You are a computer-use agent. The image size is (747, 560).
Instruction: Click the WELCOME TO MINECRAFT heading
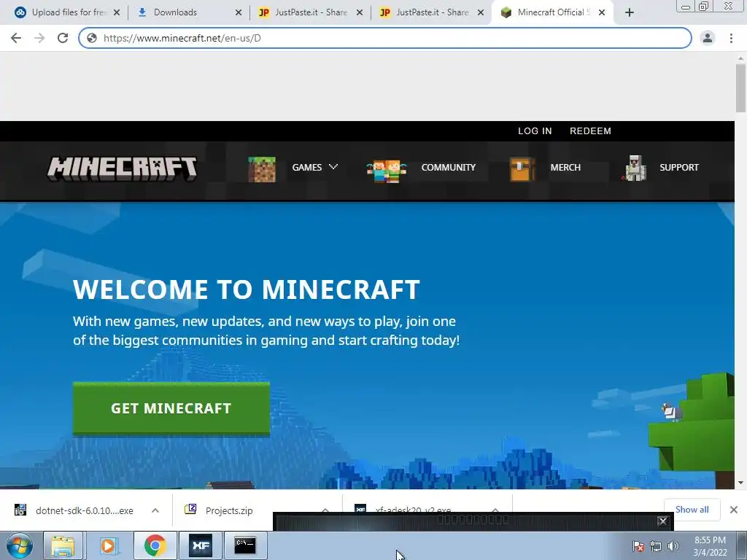pyautogui.click(x=247, y=289)
